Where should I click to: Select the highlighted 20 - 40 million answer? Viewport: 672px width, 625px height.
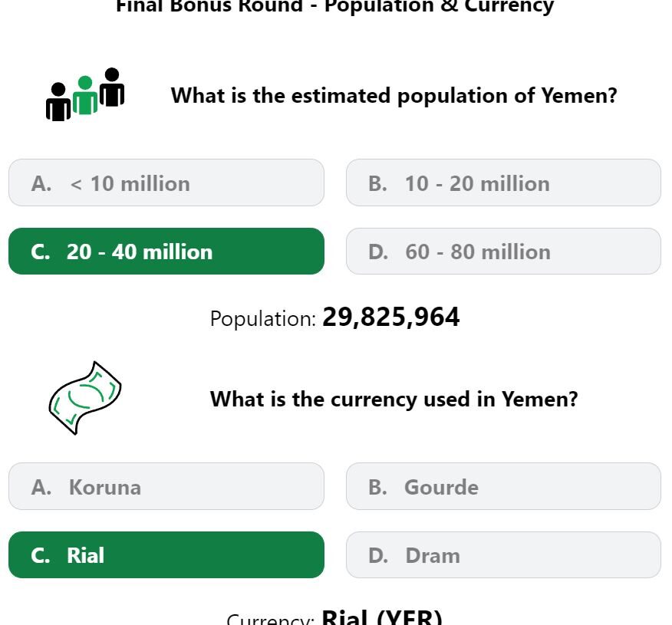point(166,252)
